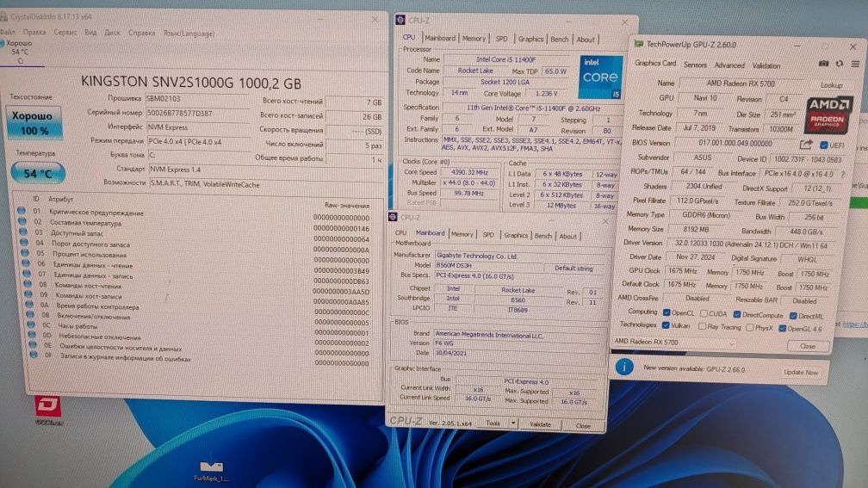Open the Диск menu in CrystalDiskInfo
This screenshot has width=868, height=488.
pos(112,33)
